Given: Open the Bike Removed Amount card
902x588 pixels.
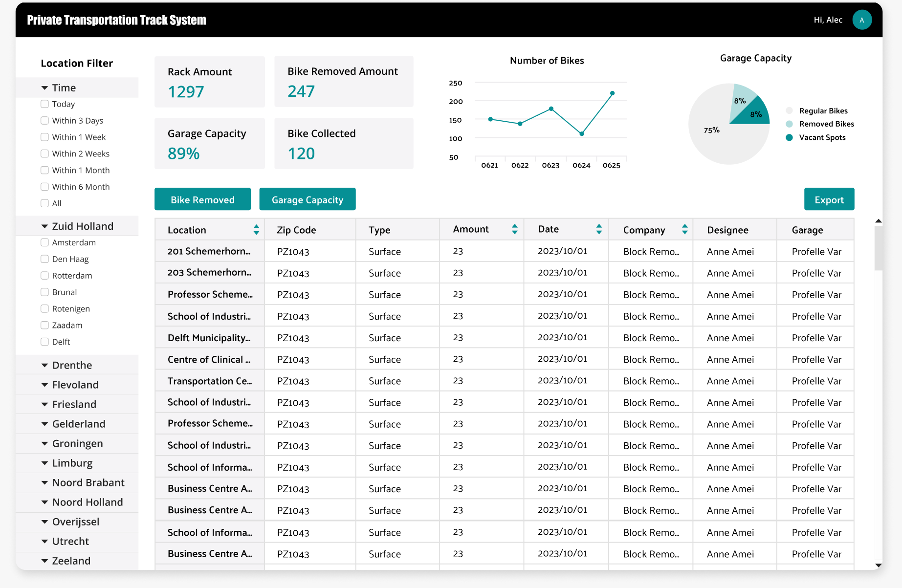Looking at the screenshot, I should click(344, 82).
